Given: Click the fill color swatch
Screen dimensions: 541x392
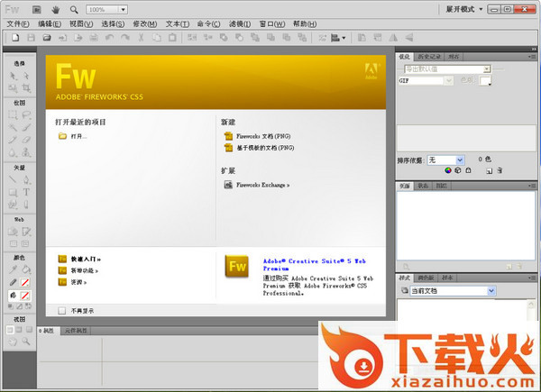Looking at the screenshot, I should 25,296.
